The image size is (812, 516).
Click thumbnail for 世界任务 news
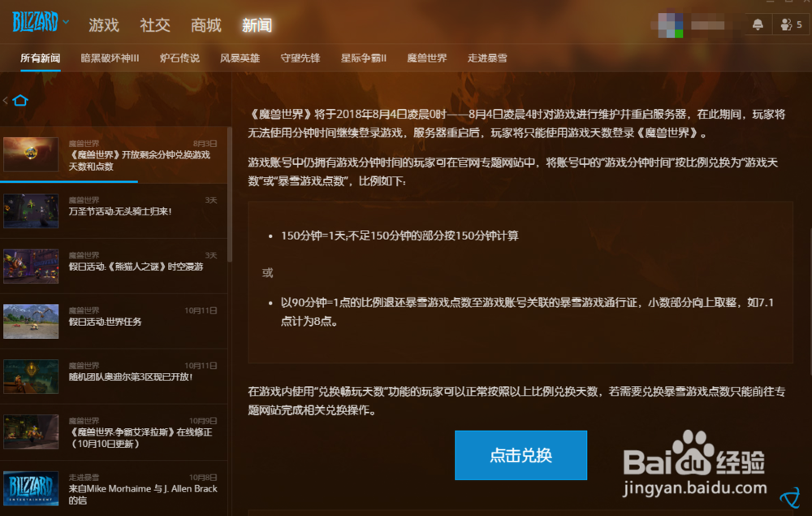[x=31, y=321]
